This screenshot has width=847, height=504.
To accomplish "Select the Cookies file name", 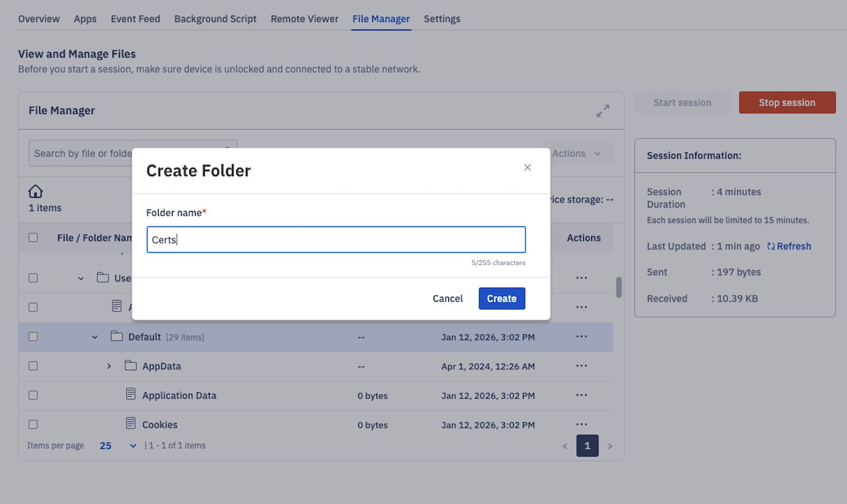I will (160, 425).
